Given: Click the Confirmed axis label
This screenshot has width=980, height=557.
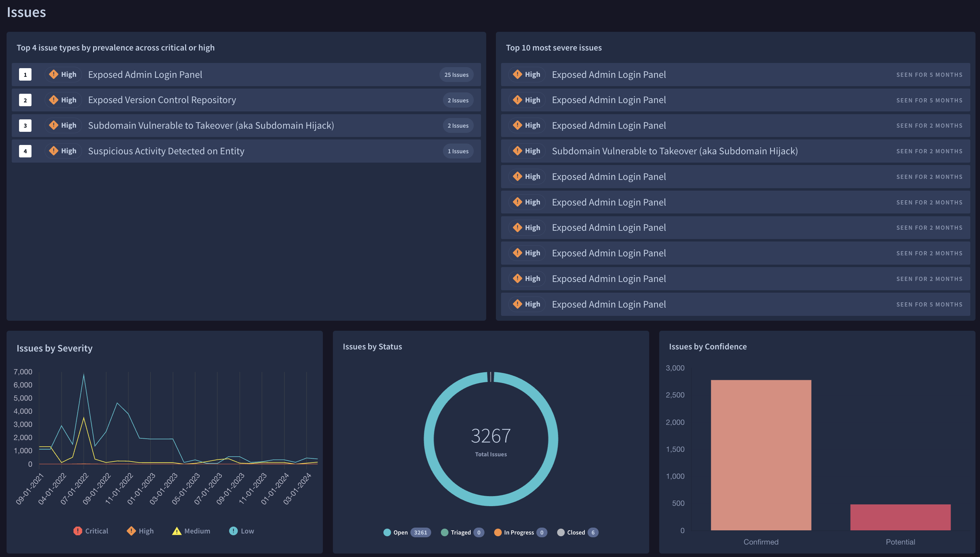Looking at the screenshot, I should (761, 542).
